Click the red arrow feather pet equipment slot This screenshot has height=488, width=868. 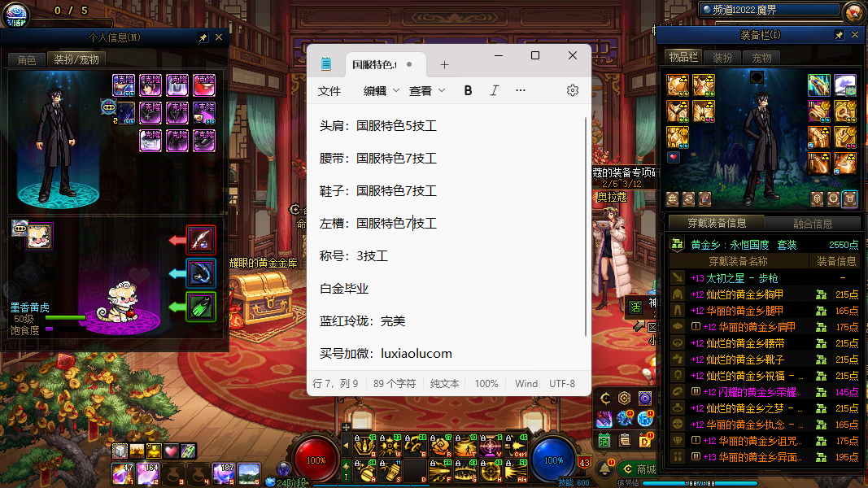[x=201, y=240]
